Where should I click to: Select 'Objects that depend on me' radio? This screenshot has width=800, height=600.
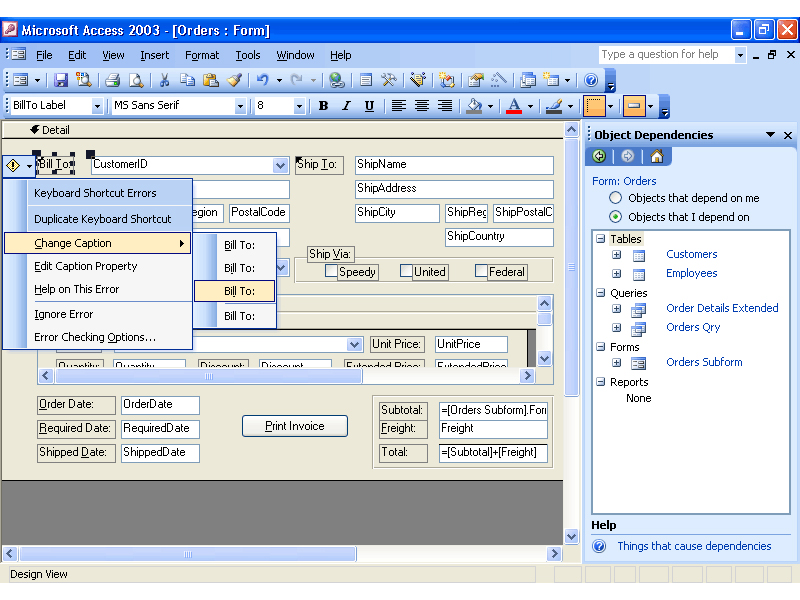tap(616, 198)
